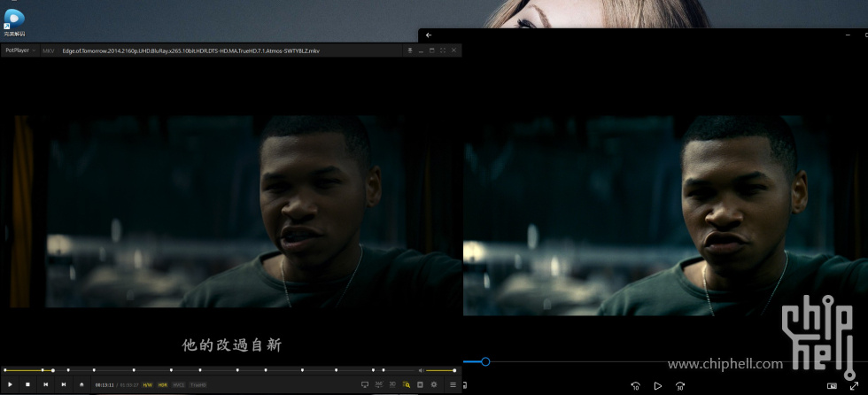Skip back 10 seconds in right player

tap(636, 385)
